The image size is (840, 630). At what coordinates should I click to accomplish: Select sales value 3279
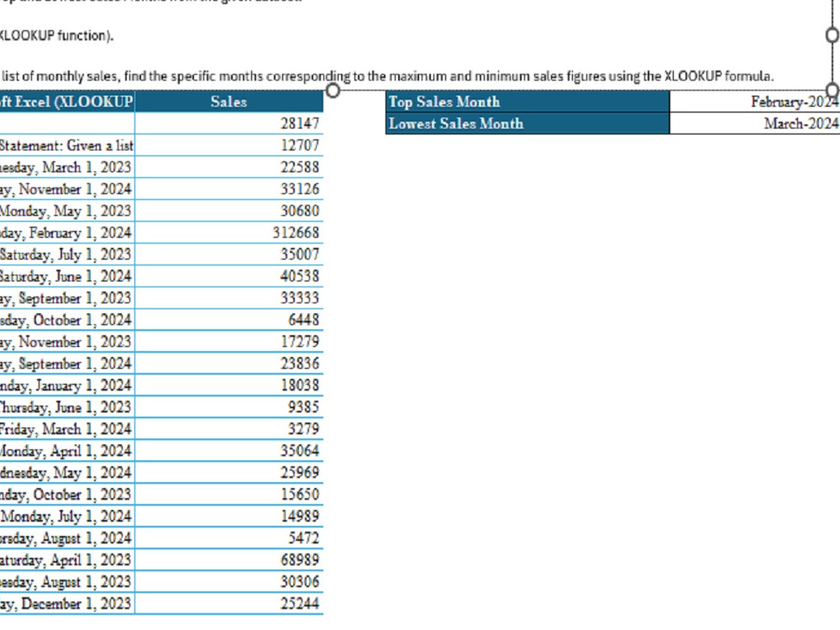point(228,429)
